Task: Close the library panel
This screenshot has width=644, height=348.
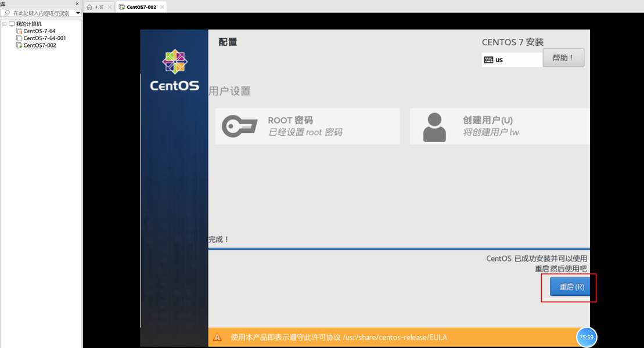Action: click(x=77, y=3)
